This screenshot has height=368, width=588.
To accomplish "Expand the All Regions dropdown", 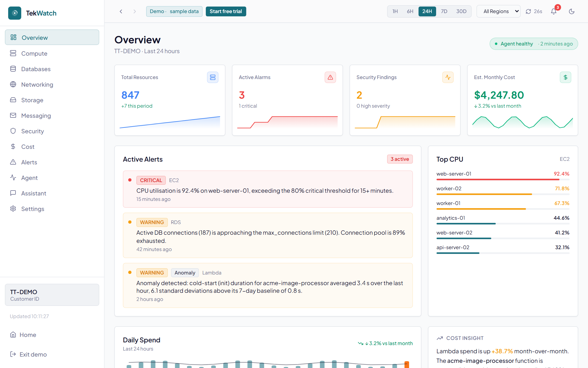I will [x=498, y=11].
